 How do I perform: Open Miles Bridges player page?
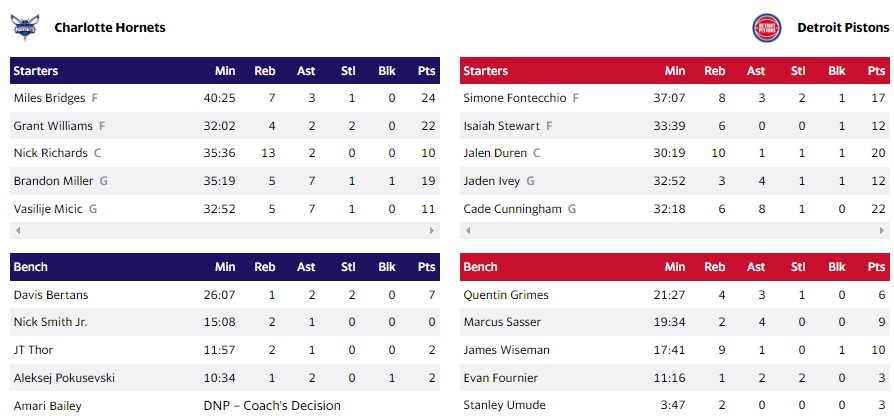49,98
